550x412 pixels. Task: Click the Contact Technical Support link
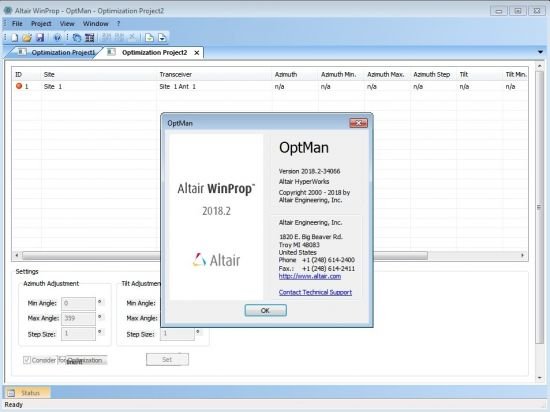(315, 292)
